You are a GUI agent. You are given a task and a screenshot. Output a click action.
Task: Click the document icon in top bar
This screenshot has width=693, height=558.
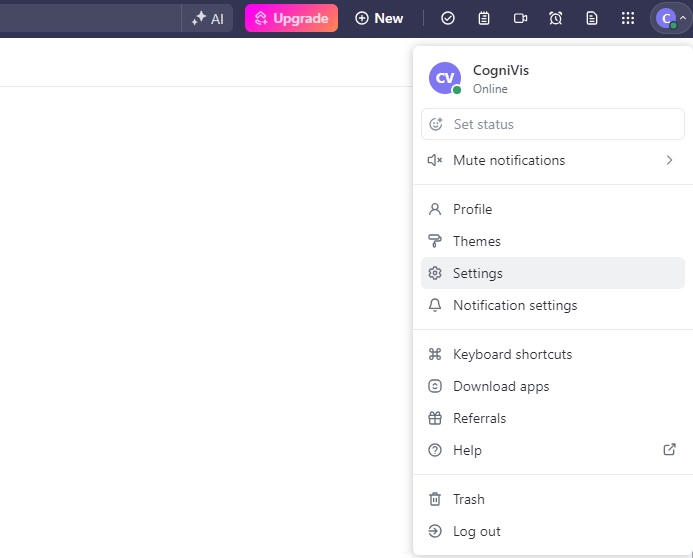coord(592,18)
